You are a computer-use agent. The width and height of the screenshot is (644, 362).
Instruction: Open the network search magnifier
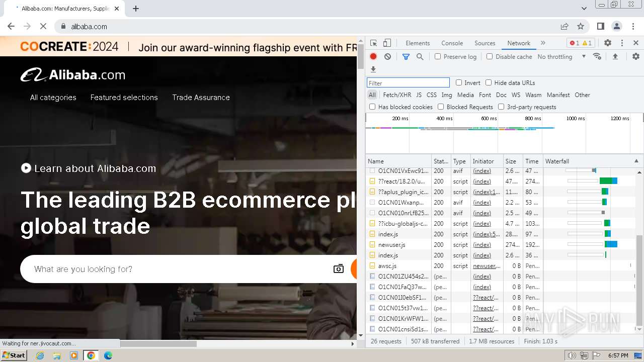420,57
